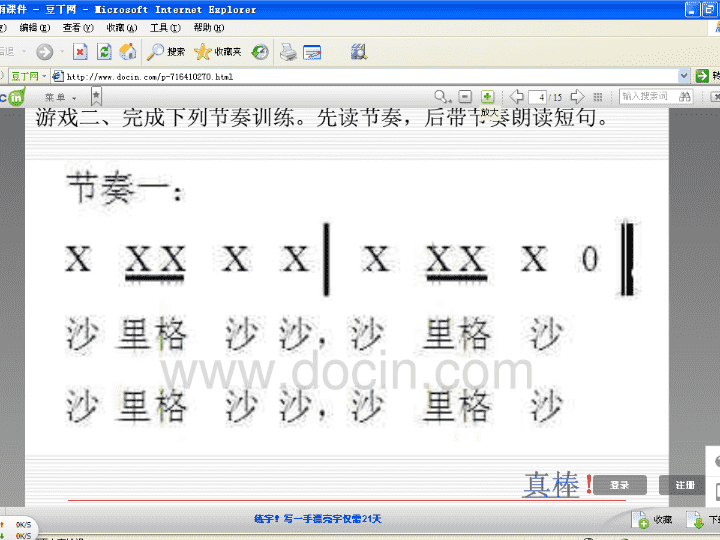
Task: Open the 工具 menu
Action: 165,28
